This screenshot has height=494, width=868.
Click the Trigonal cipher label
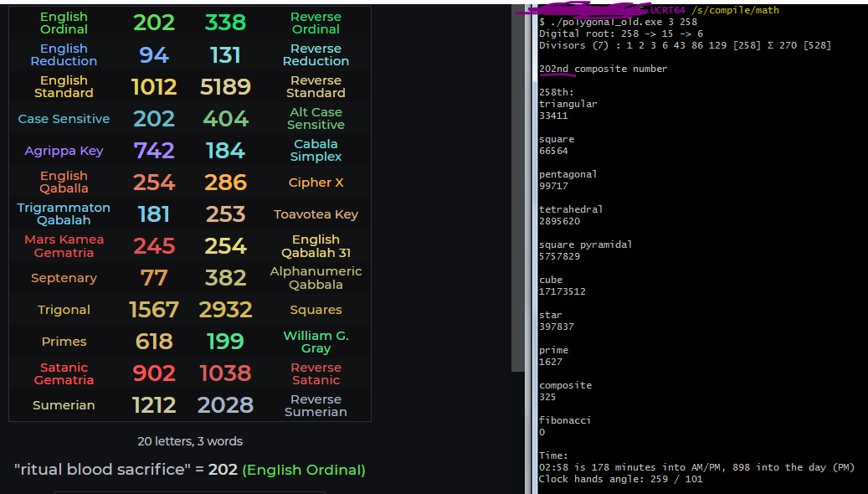[x=64, y=310]
